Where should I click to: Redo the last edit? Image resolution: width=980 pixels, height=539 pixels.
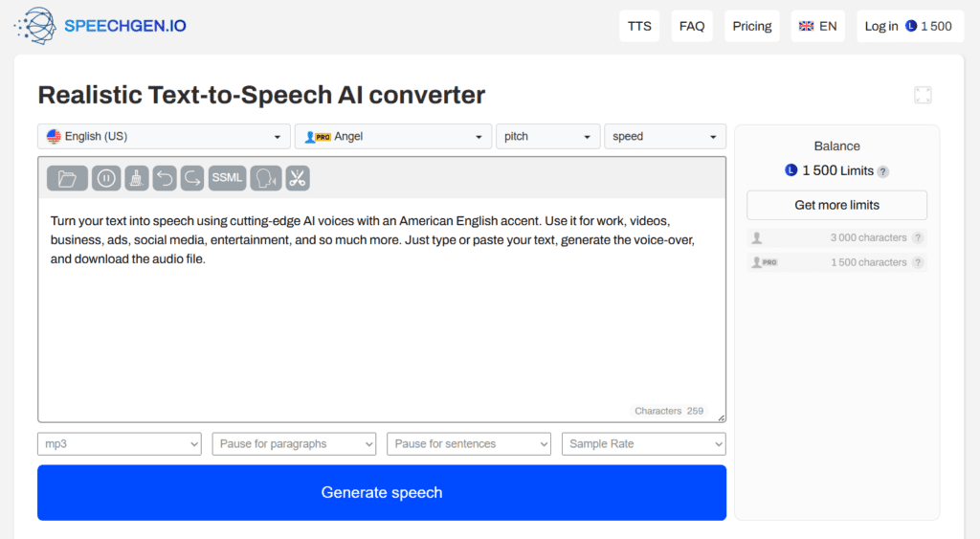192,178
